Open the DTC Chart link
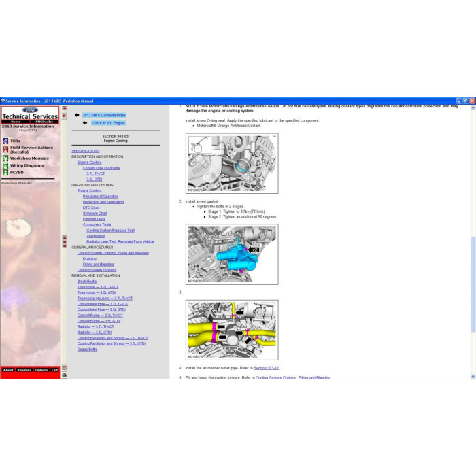The image size is (476, 476). [91, 207]
